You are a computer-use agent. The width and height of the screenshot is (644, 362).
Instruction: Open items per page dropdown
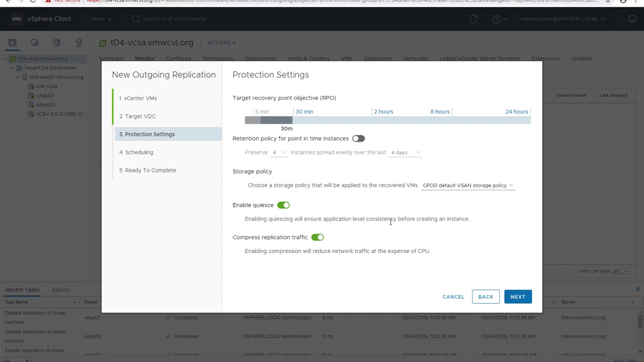620,271
